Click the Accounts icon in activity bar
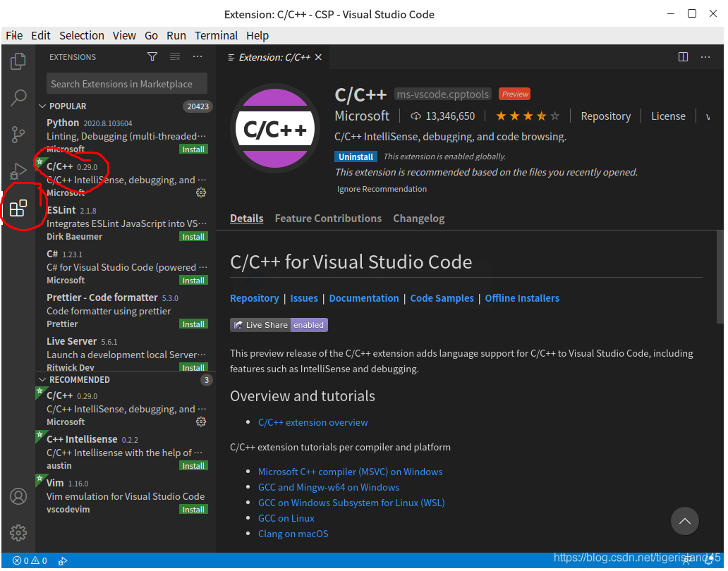 coord(18,496)
